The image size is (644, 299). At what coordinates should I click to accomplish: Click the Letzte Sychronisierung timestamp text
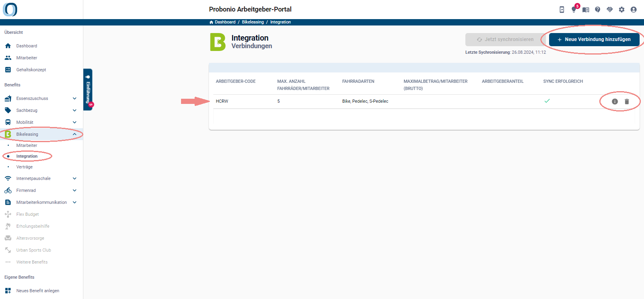coord(506,52)
